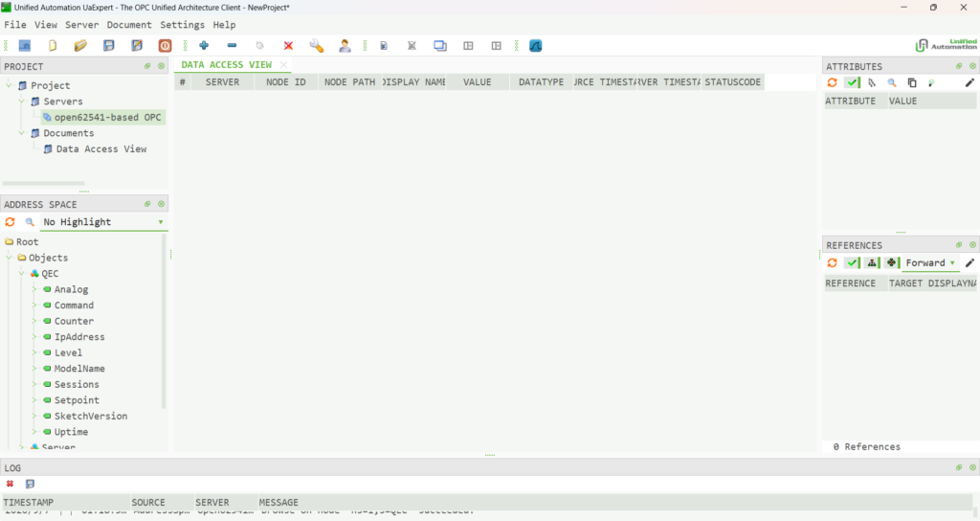Toggle the green checkmark in Attributes toolbar
This screenshot has height=521, width=980.
[852, 82]
